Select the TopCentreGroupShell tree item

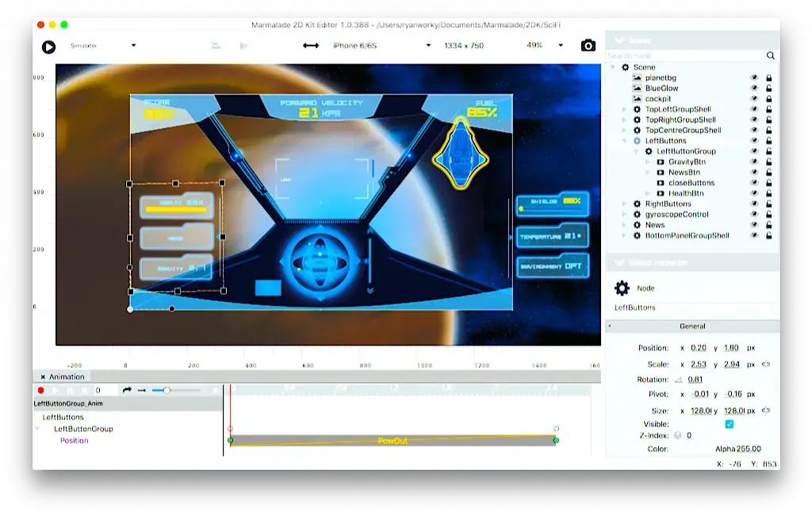tap(683, 131)
